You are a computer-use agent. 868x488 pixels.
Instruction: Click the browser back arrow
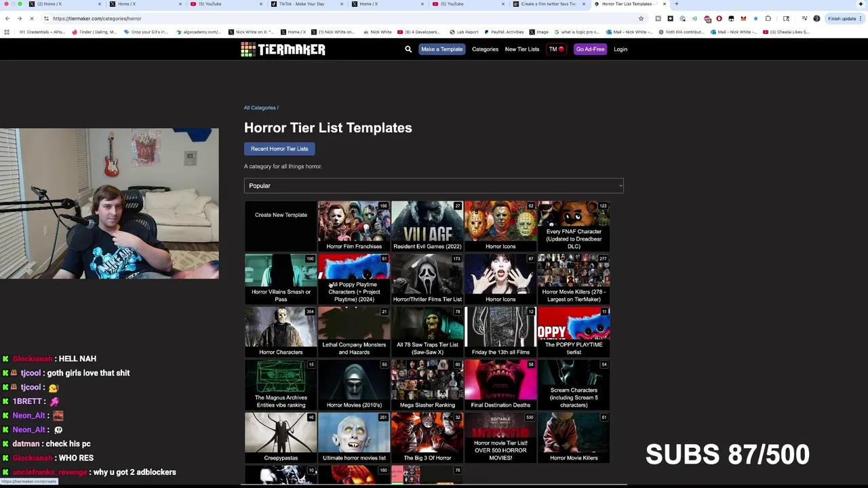7,18
